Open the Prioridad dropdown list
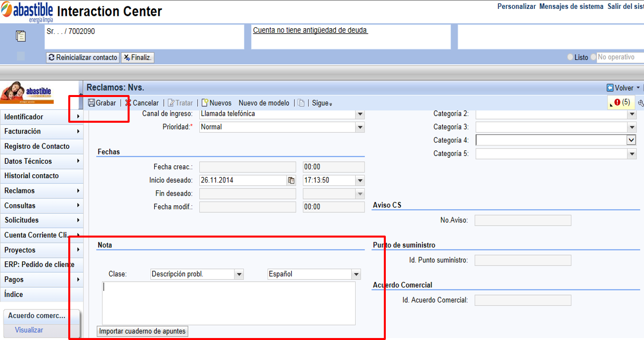The image size is (644, 340). pyautogui.click(x=360, y=127)
